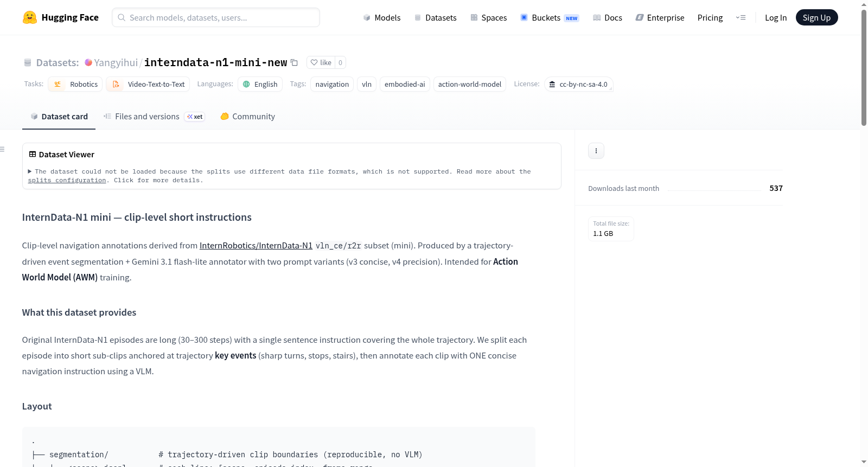
Task: Open the InternRobotics/InternData-N1 link
Action: (256, 246)
